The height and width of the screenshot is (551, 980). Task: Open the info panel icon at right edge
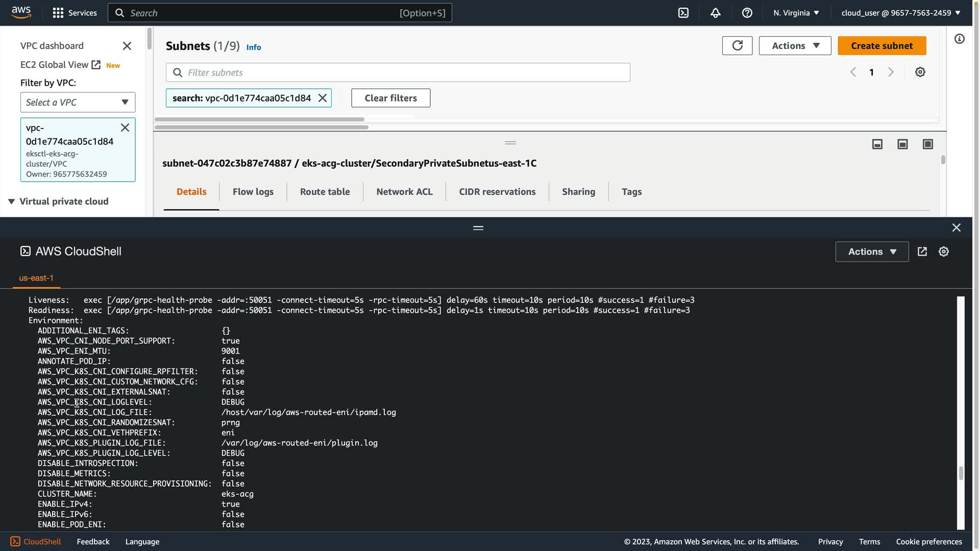pos(959,39)
